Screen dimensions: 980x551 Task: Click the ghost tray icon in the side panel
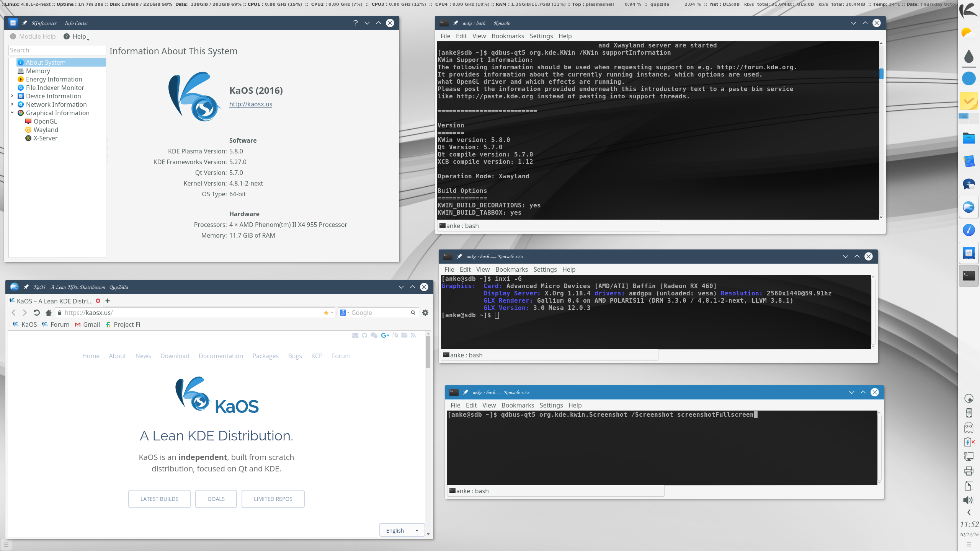pos(969,427)
